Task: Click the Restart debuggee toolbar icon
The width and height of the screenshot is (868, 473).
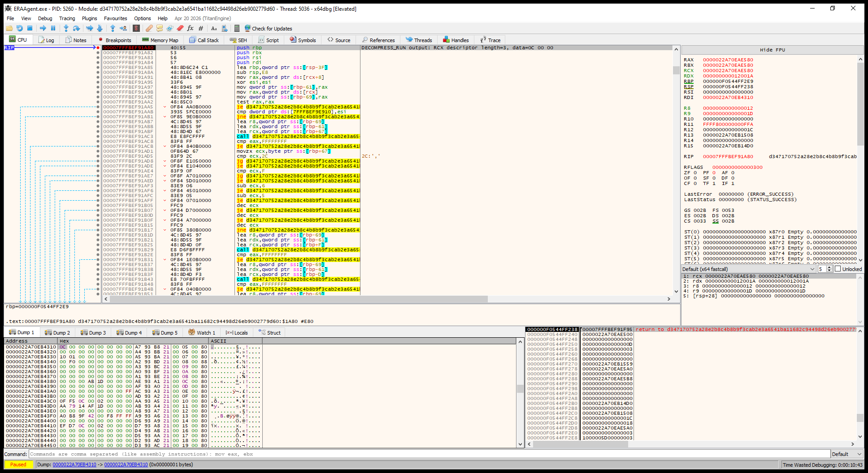Action: [20, 28]
